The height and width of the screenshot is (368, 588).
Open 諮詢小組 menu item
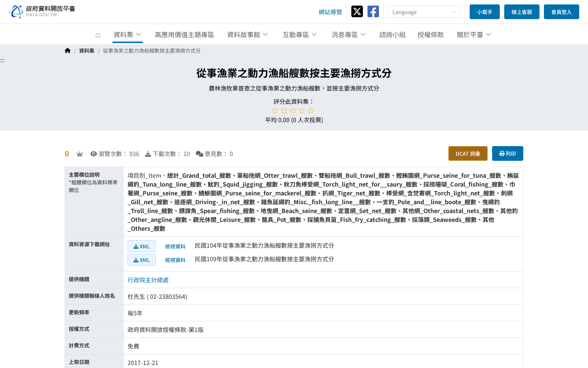click(392, 35)
